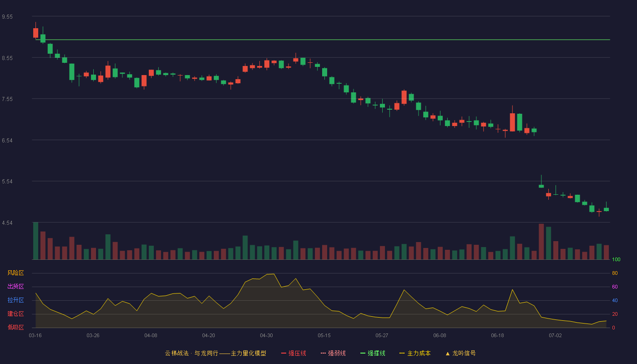Click the 03-26 date label

click(93, 335)
